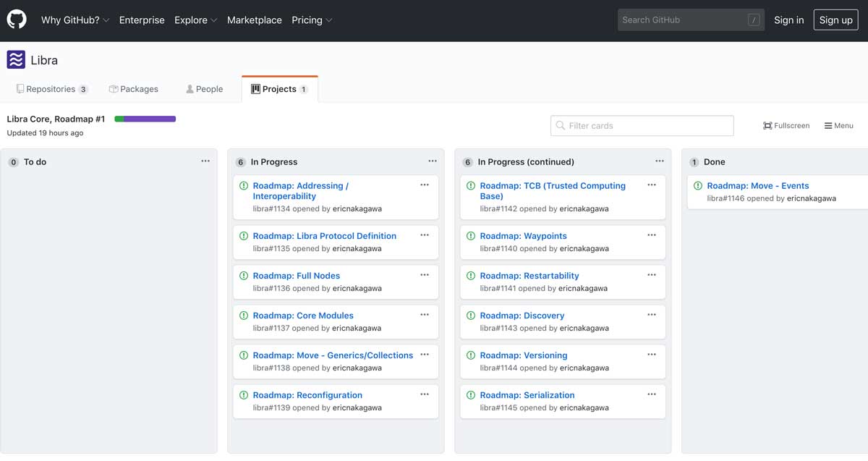Open card menu for Roadmap: TCB

click(652, 185)
